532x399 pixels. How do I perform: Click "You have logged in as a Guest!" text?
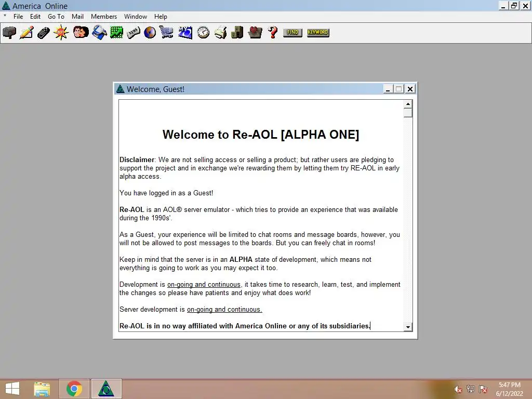click(x=166, y=193)
